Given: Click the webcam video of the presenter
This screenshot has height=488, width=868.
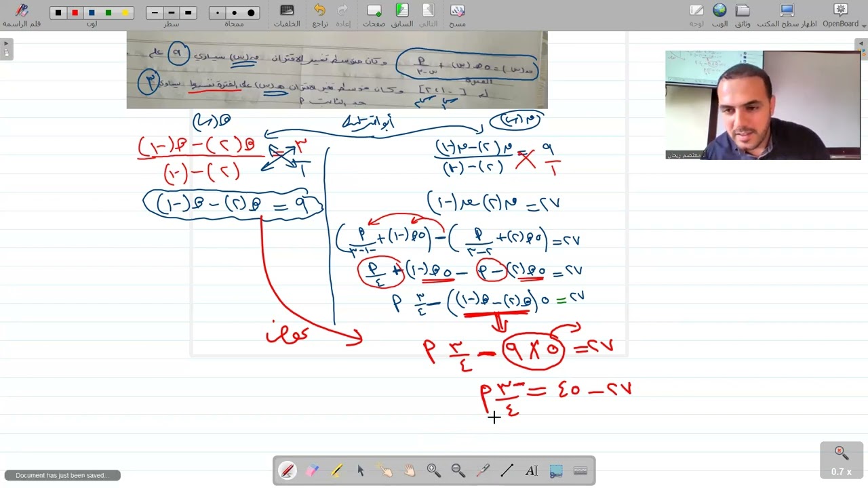Looking at the screenshot, I should point(763,105).
